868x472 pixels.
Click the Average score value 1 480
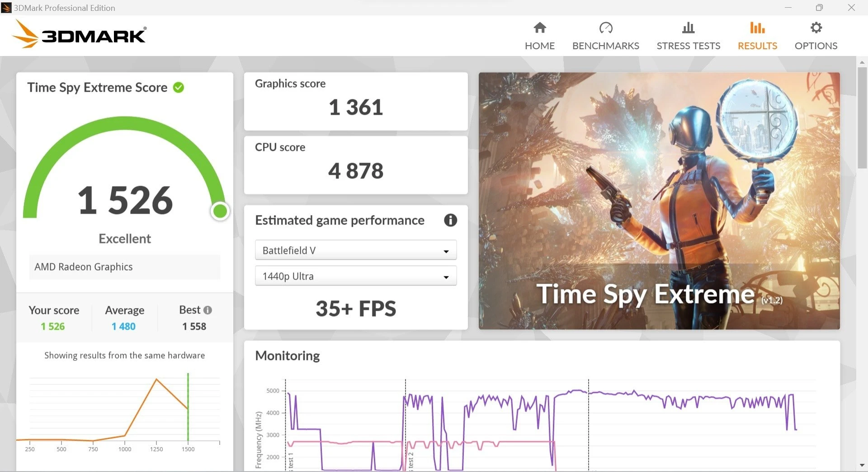coord(123,327)
